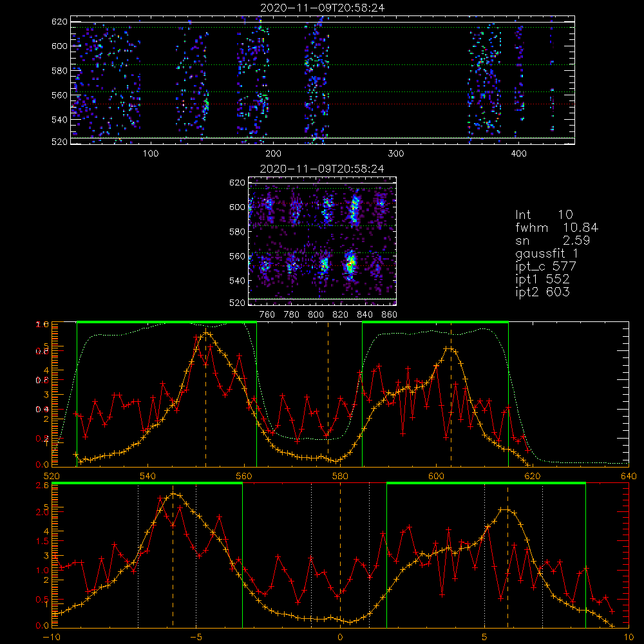The height and width of the screenshot is (644, 644).
Task: Click x-axis label 5 on the bottom plot
Action: click(x=485, y=638)
